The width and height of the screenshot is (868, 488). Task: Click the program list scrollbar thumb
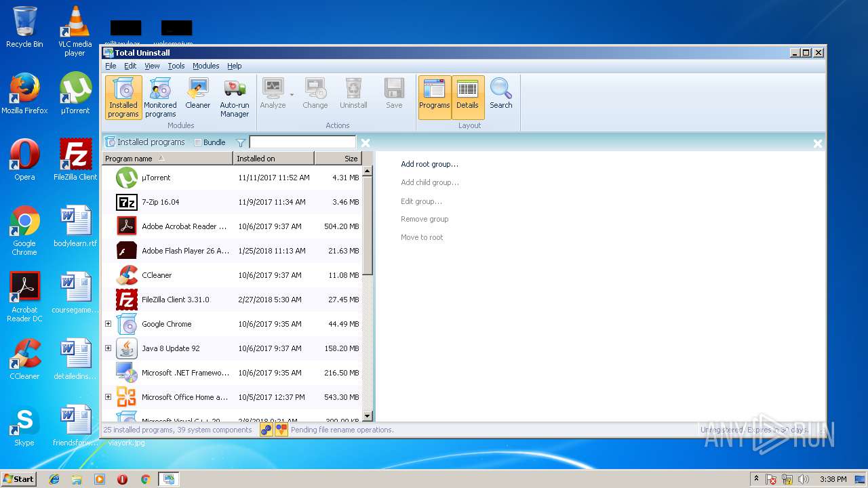coord(368,226)
